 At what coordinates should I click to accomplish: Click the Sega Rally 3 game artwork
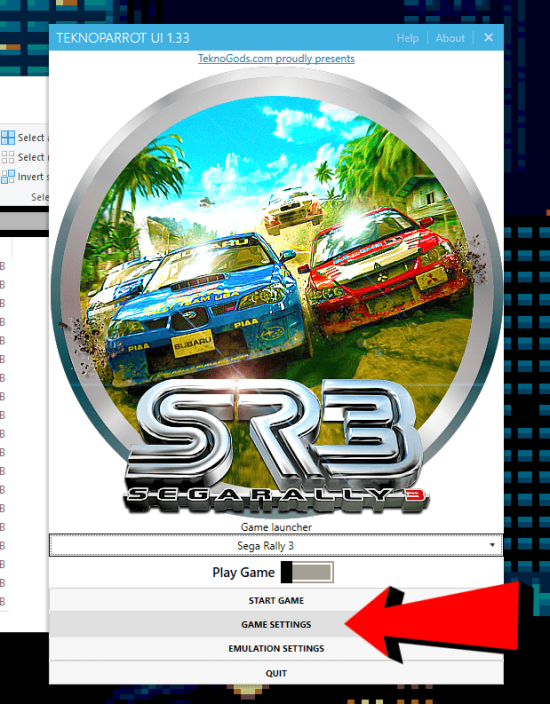[276, 292]
